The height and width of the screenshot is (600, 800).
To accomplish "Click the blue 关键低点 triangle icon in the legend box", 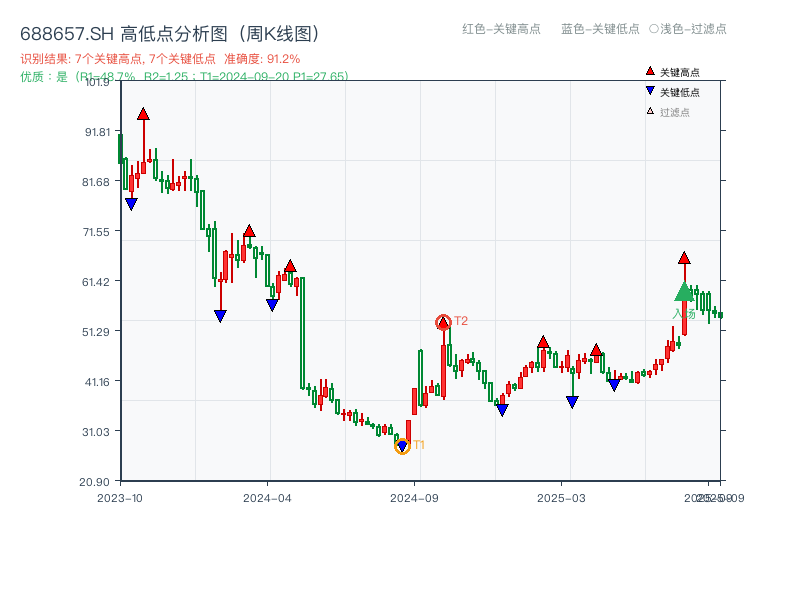I will coord(650,89).
